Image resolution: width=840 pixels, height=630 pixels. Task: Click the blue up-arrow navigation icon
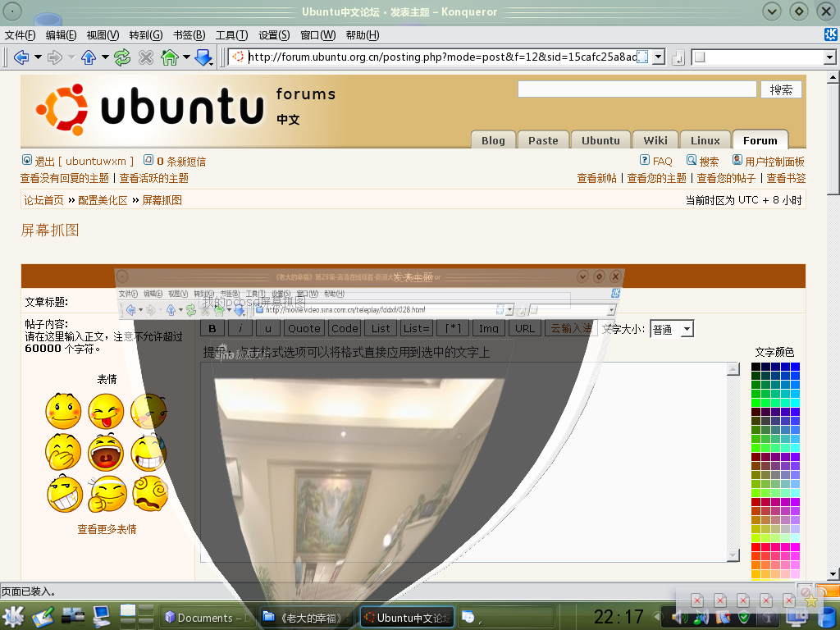click(89, 57)
